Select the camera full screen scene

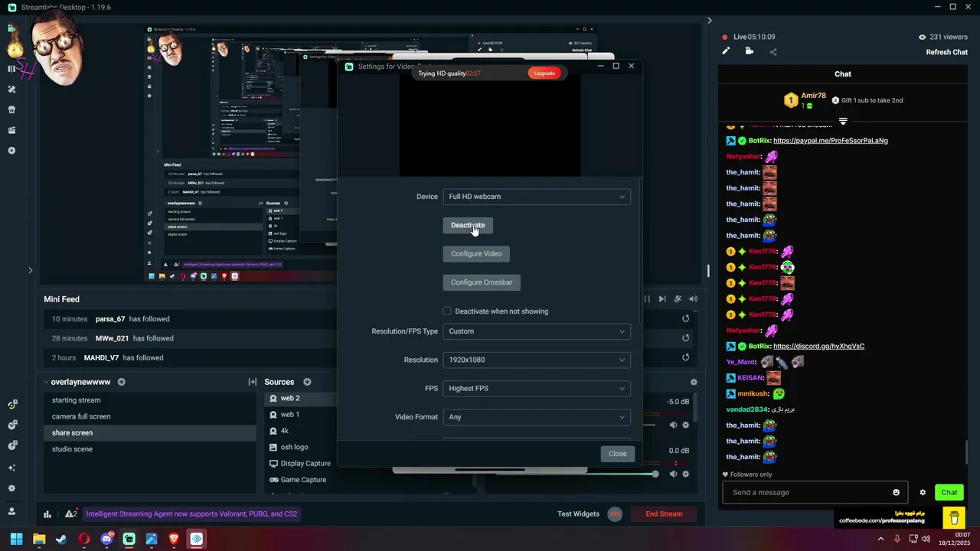[150, 416]
